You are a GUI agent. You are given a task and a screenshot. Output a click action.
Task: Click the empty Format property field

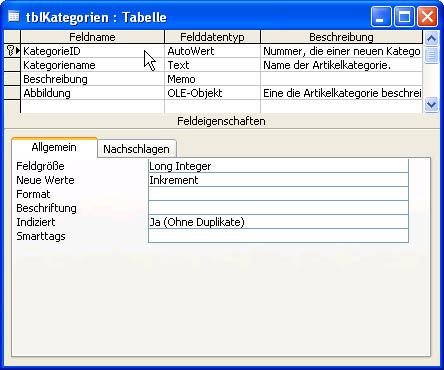click(x=278, y=194)
